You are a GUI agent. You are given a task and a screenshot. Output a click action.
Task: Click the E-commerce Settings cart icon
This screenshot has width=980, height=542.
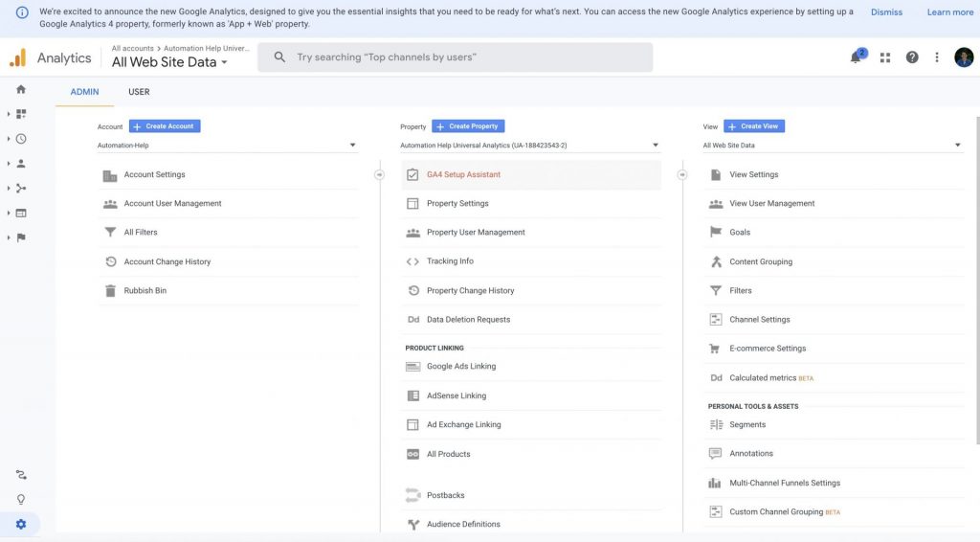tap(714, 349)
